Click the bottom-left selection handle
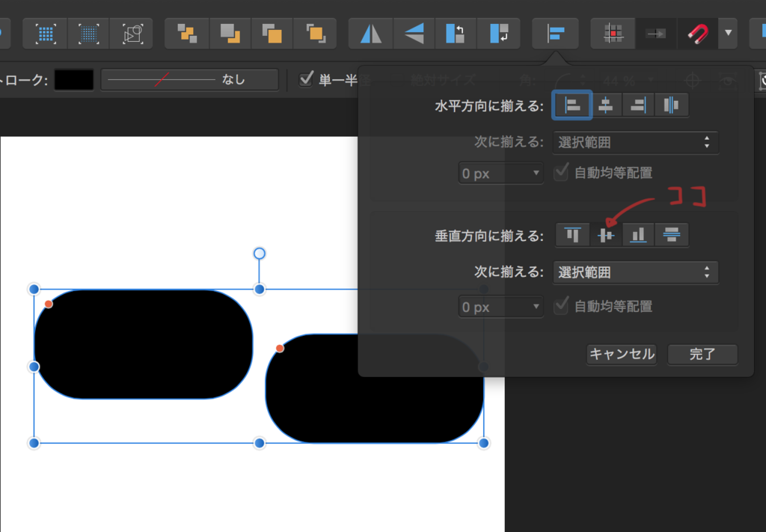The height and width of the screenshot is (532, 766). coord(34,443)
